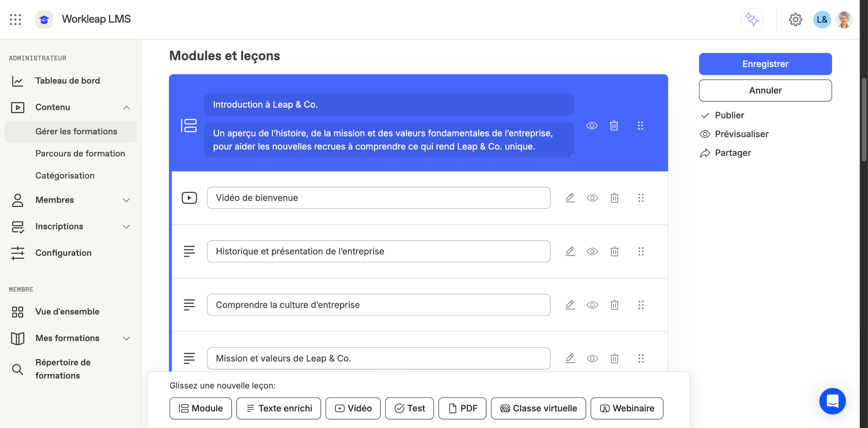Expand the Mes formations section
868x428 pixels.
pyautogui.click(x=126, y=338)
